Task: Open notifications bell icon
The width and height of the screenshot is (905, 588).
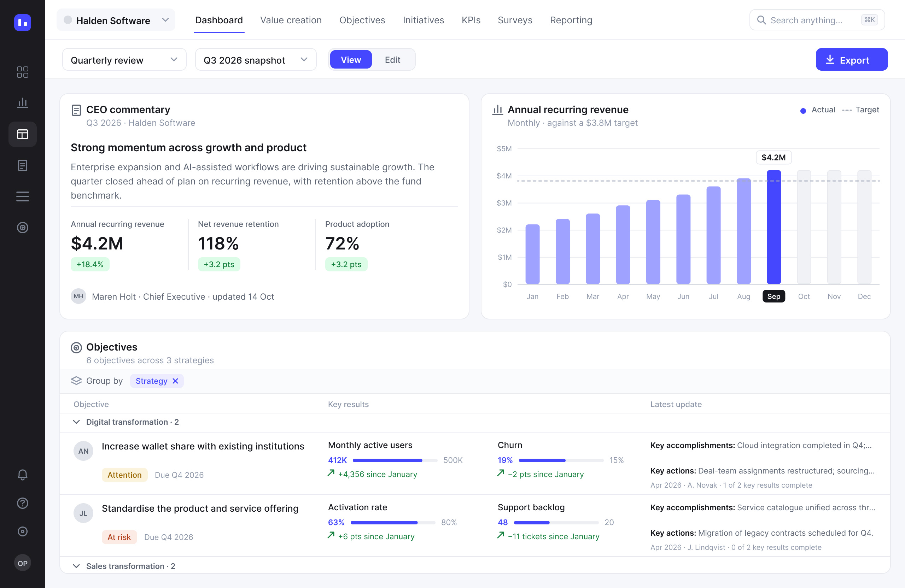Action: point(22,475)
